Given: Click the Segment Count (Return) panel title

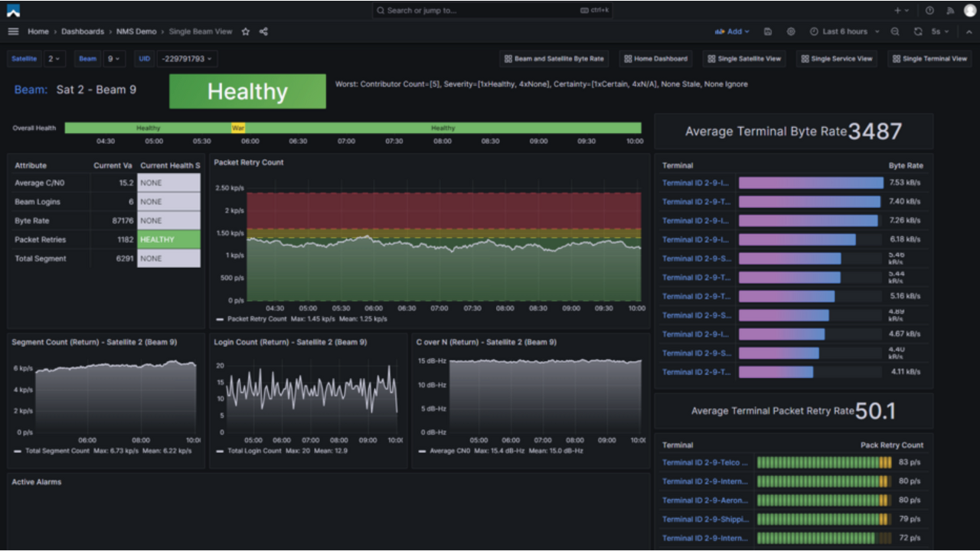Looking at the screenshot, I should (x=93, y=342).
